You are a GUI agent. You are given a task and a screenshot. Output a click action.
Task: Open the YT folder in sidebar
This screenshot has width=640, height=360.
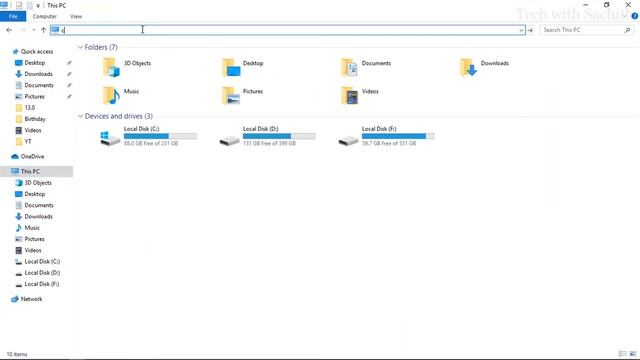coord(27,142)
